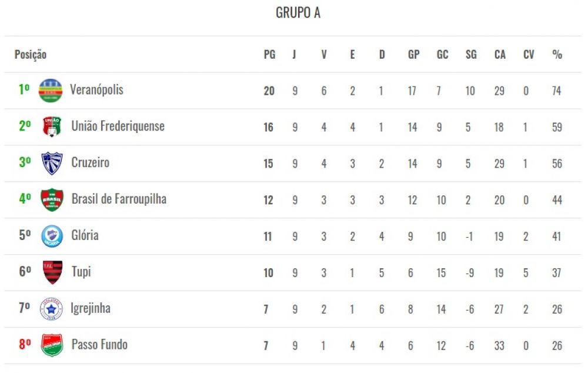
Task: Click the % column header
Action: 557,54
